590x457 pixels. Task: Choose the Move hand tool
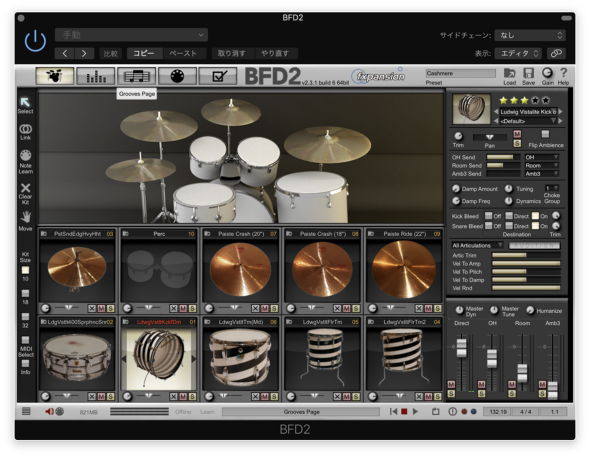coord(25,220)
